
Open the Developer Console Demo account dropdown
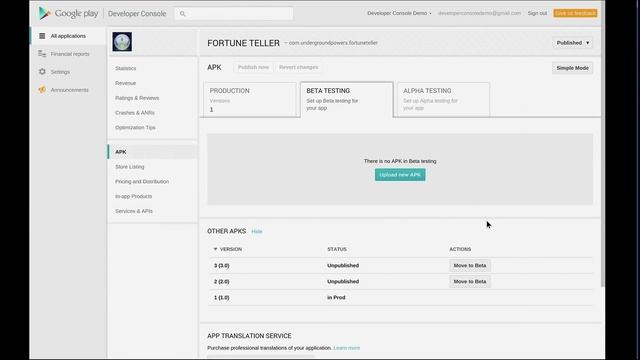(x=399, y=13)
